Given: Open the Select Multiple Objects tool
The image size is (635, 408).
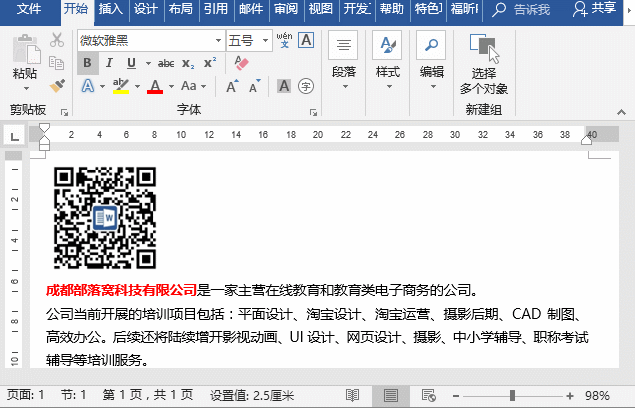Looking at the screenshot, I should point(484,65).
